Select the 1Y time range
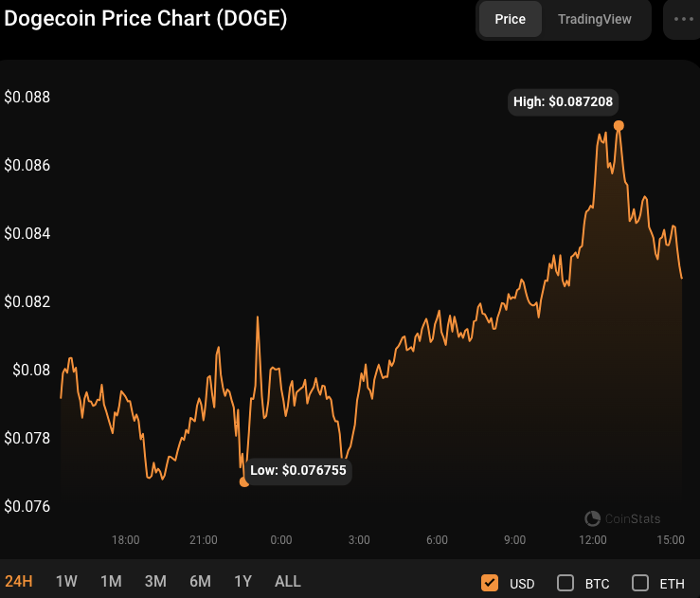This screenshot has width=700, height=598. [x=242, y=581]
